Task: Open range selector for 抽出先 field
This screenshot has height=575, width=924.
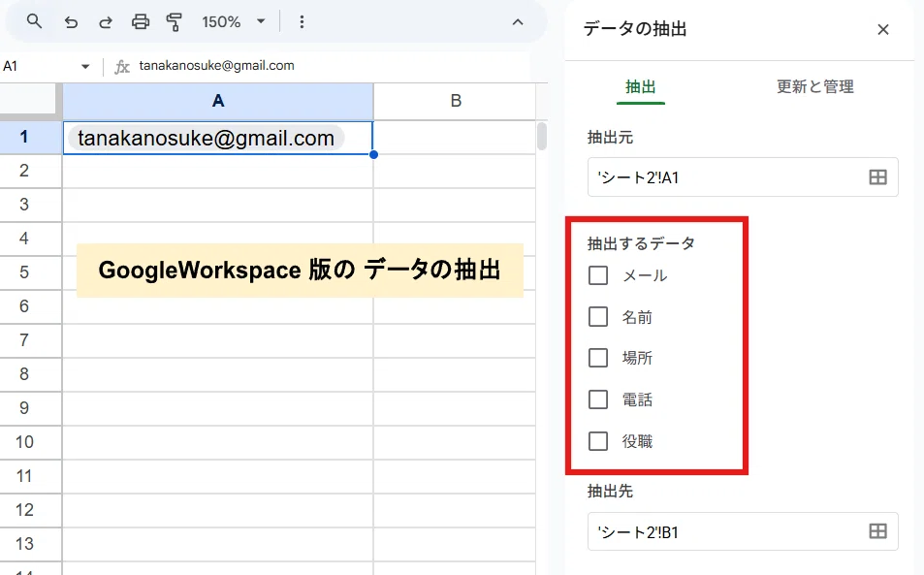Action: pyautogui.click(x=877, y=530)
